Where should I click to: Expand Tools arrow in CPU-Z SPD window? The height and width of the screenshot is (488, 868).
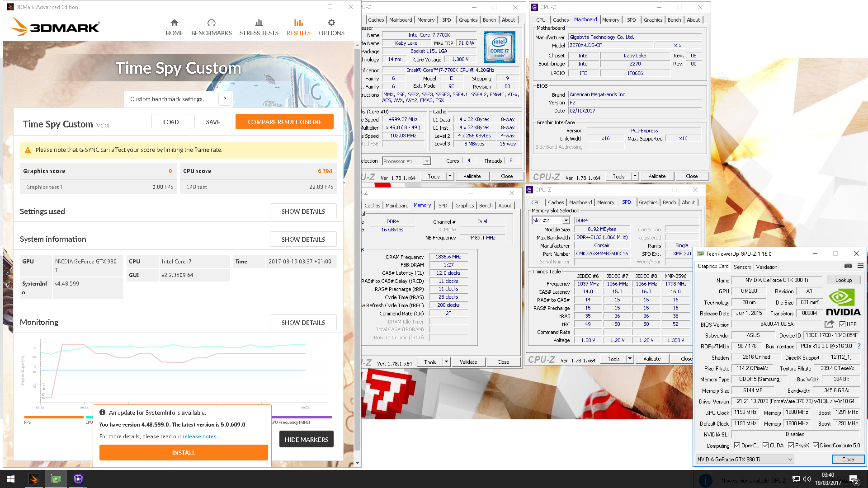coord(630,359)
